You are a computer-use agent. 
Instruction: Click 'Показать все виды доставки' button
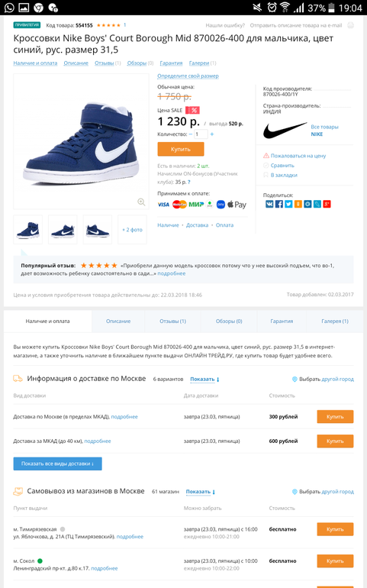click(x=58, y=464)
